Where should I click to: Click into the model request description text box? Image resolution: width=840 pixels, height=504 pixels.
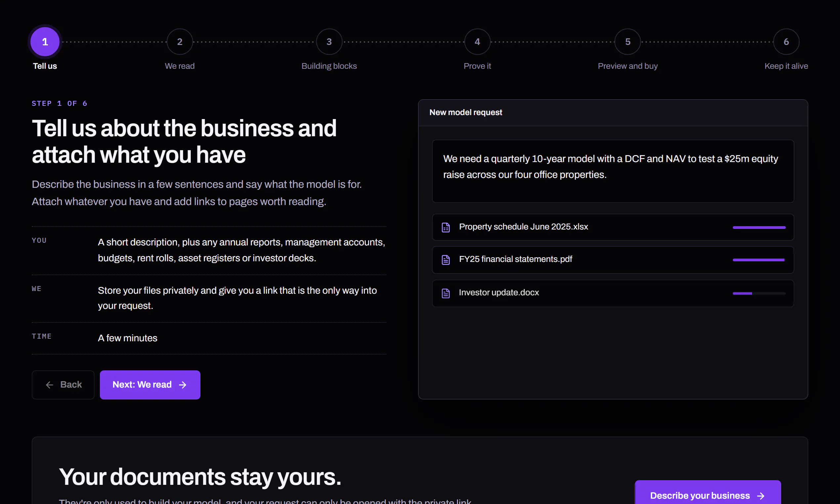coord(613,172)
